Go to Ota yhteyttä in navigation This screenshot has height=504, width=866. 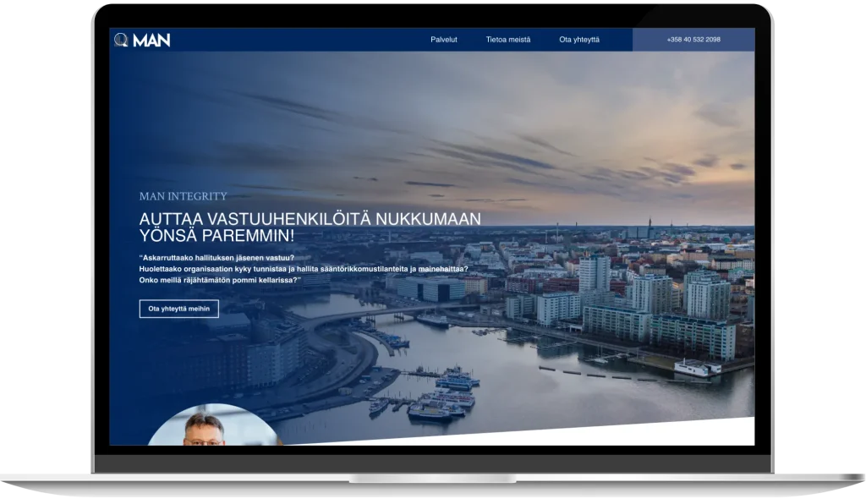click(579, 40)
